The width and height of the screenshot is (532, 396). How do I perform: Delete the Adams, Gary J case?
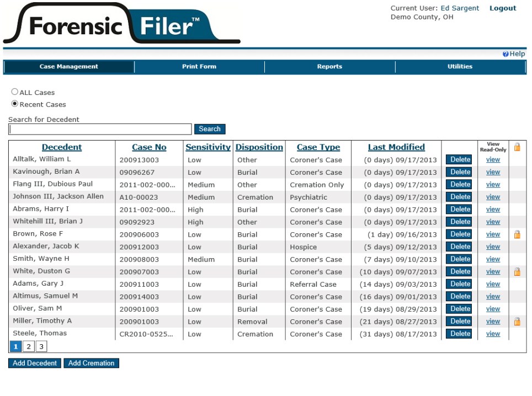pos(459,284)
